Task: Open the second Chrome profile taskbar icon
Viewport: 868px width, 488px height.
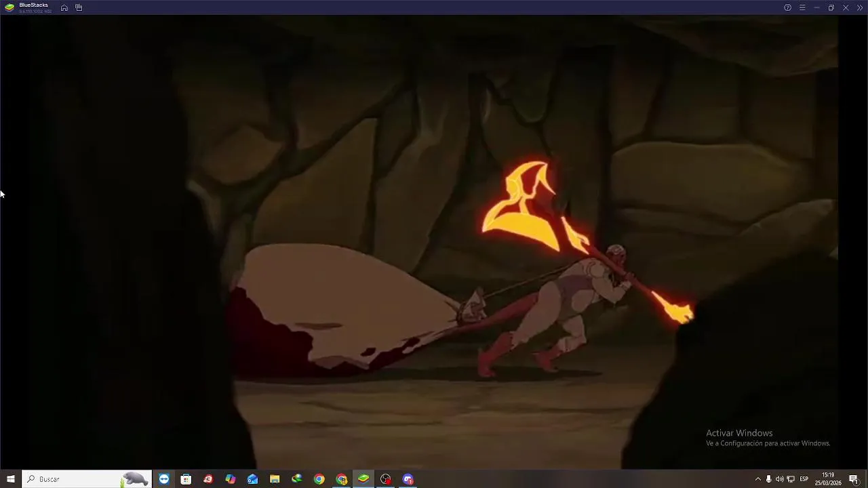Action: pos(342,479)
